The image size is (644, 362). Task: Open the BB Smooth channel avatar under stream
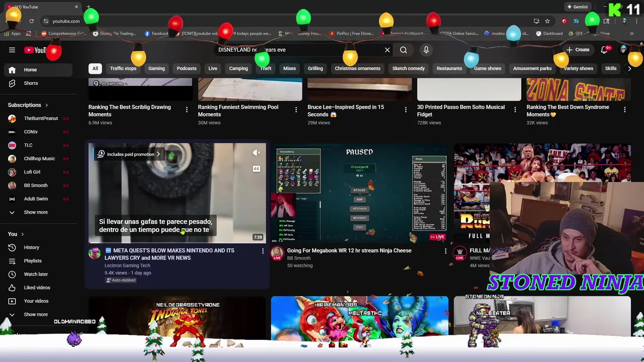point(277,254)
